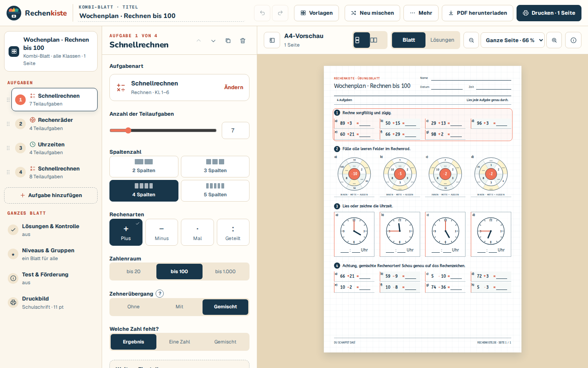The height and width of the screenshot is (368, 588).
Task: Grab the drag handle of Rechenräder task
Action: 8,124
